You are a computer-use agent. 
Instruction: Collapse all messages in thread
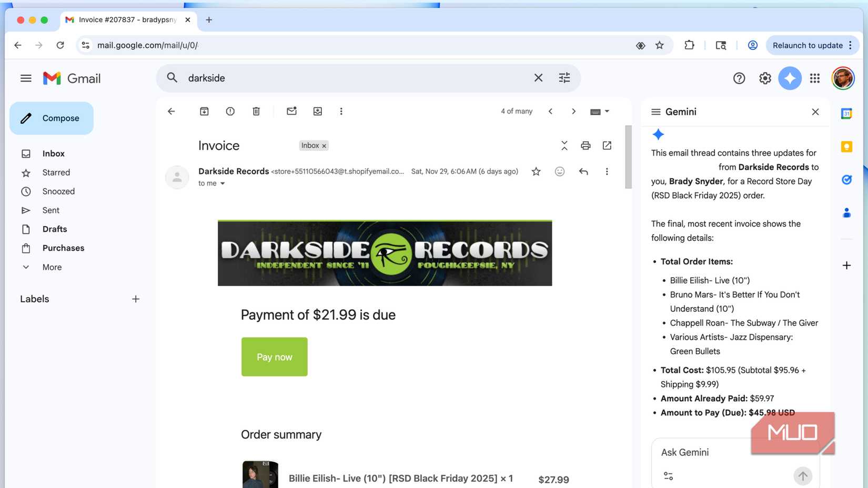[564, 146]
